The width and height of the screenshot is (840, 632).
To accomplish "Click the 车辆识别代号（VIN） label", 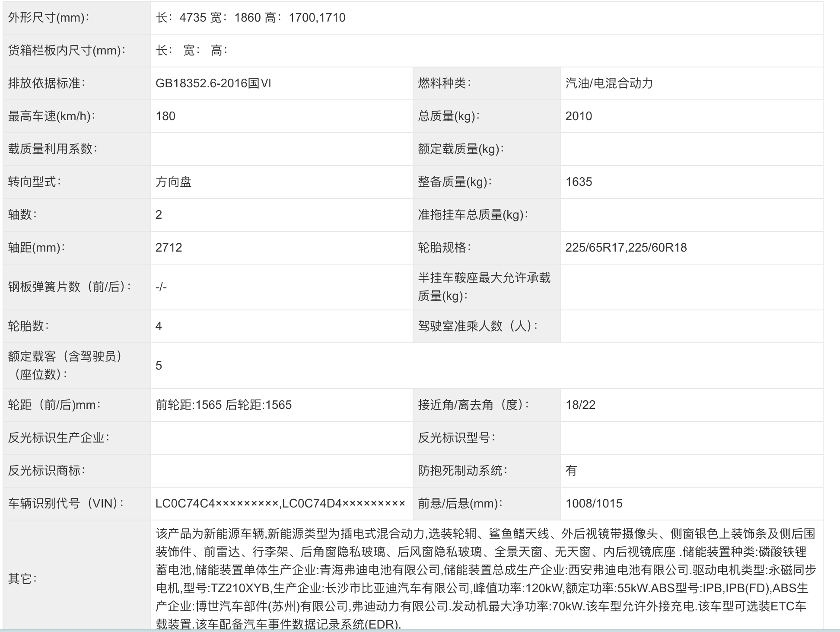I will 67,504.
